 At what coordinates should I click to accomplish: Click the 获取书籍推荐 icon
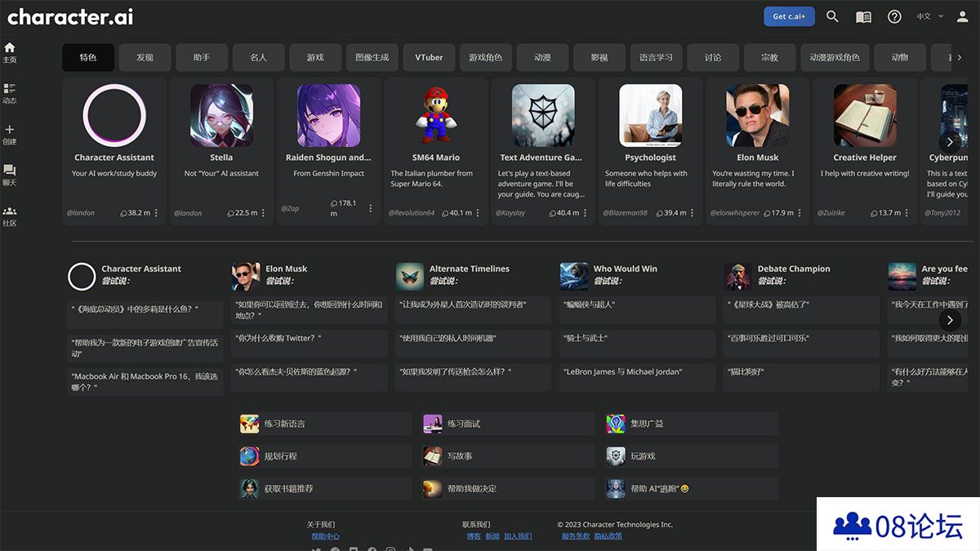pos(249,488)
